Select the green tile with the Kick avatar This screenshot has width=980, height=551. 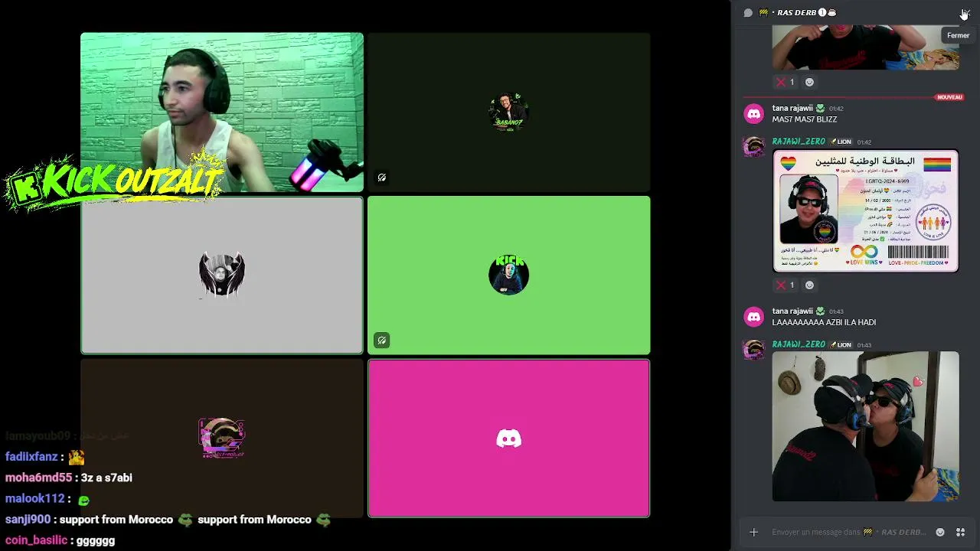coord(509,275)
